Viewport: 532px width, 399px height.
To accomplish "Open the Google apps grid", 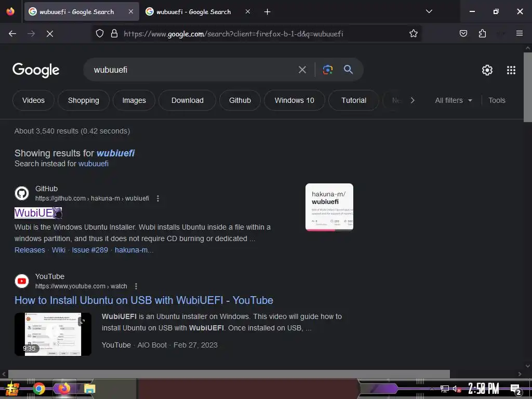I will [x=511, y=70].
